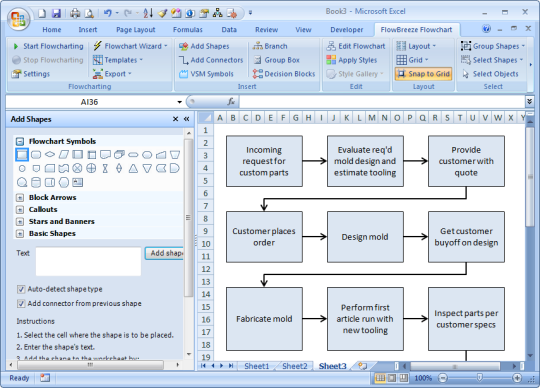Click the zoom out minus button
The width and height of the screenshot is (540, 388).
point(443,378)
